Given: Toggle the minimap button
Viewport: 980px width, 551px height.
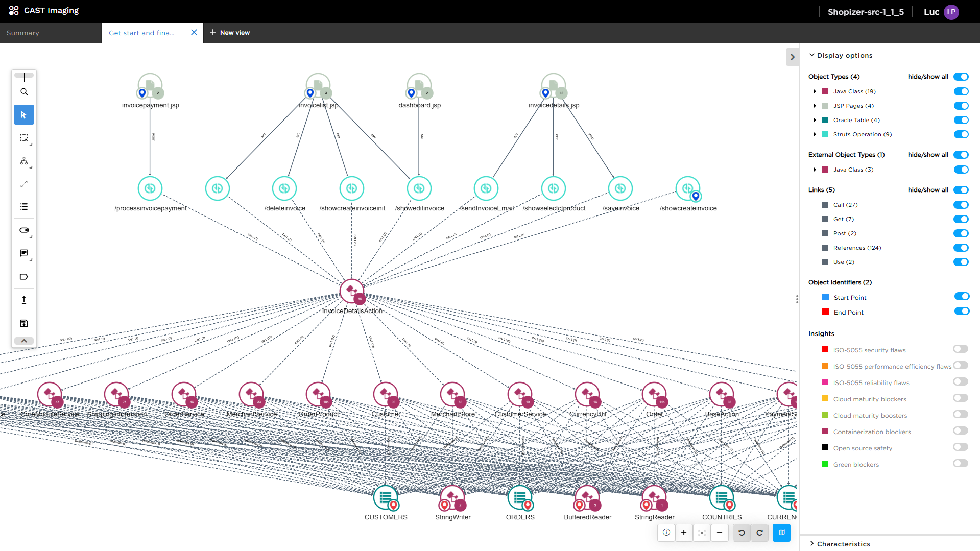Looking at the screenshot, I should pos(781,533).
